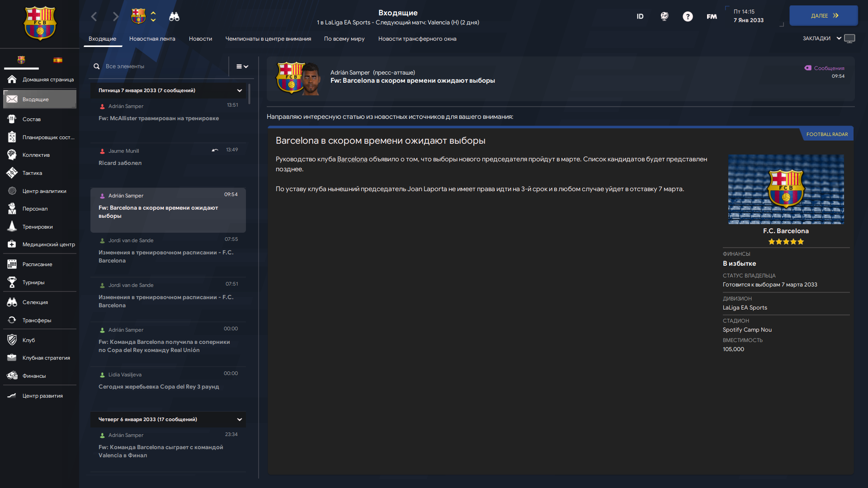Click the ДАЛЕЕ continue button

pos(824,15)
